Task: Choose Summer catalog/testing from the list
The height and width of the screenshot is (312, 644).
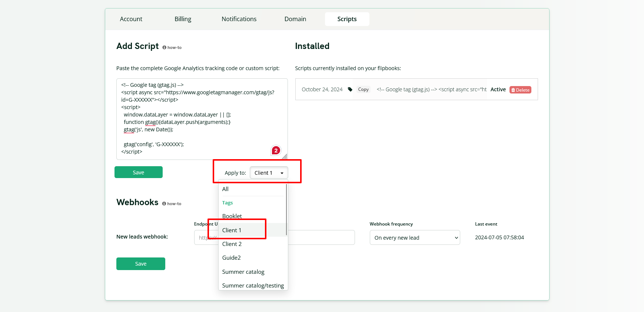Action: (x=253, y=286)
